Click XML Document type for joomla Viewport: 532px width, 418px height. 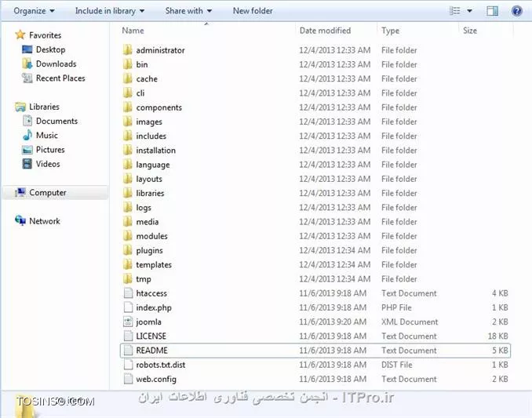pos(410,322)
